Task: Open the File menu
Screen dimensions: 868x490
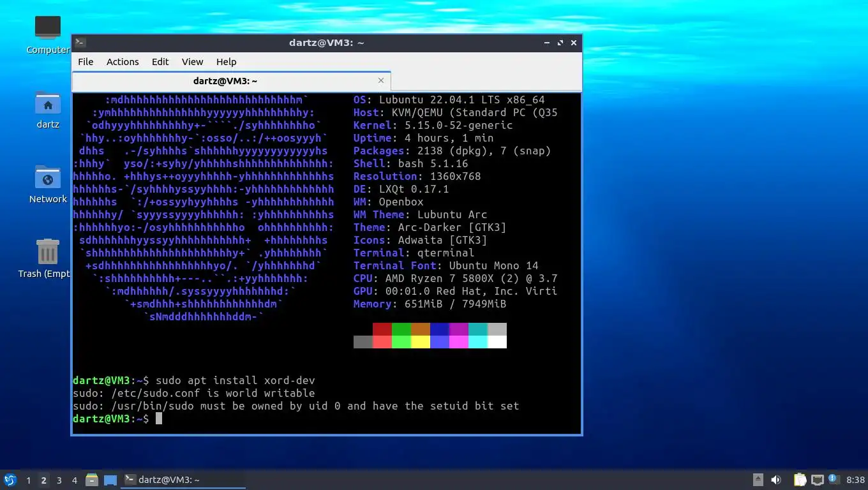Action: 86,62
